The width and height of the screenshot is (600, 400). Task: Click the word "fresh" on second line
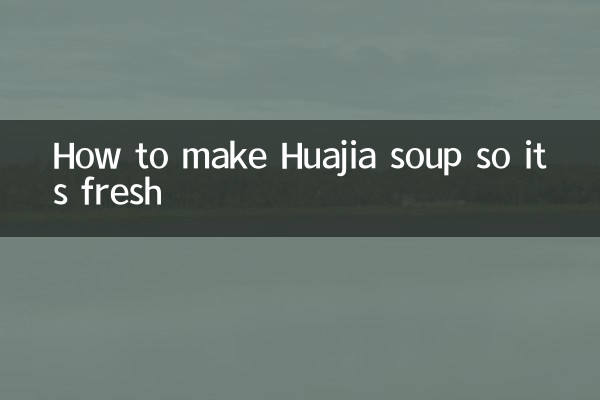click(122, 191)
